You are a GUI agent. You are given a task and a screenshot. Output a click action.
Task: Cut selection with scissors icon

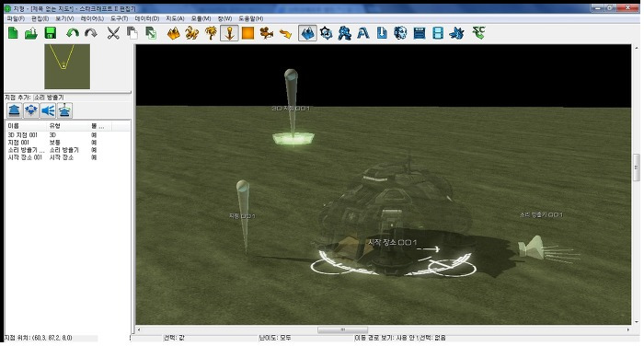(113, 33)
